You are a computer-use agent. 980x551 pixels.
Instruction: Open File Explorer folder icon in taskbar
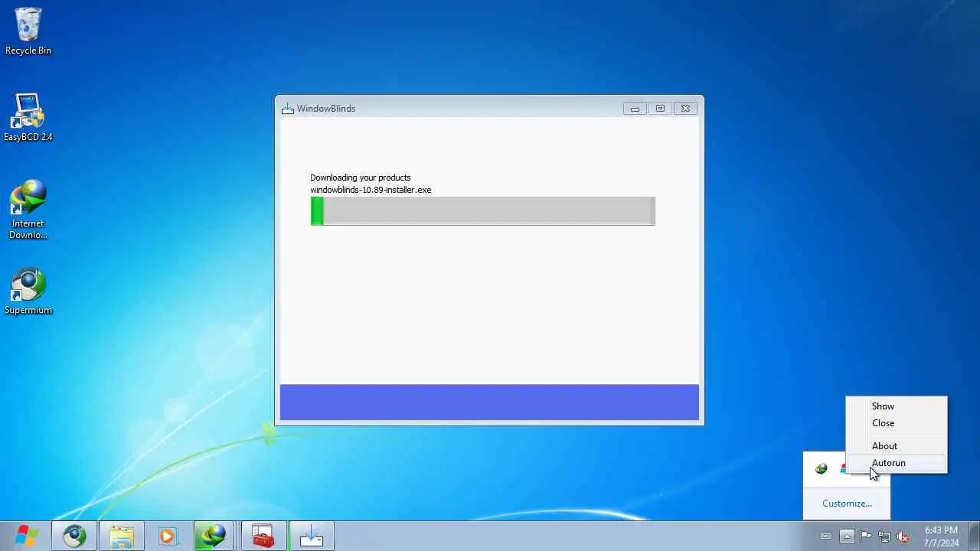pos(122,536)
